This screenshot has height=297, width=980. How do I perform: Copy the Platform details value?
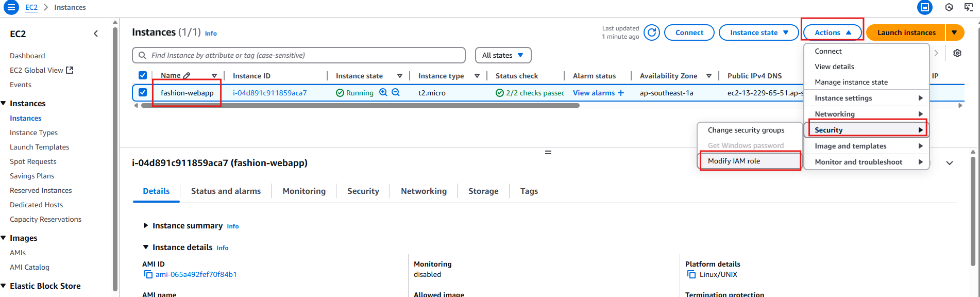tap(691, 274)
